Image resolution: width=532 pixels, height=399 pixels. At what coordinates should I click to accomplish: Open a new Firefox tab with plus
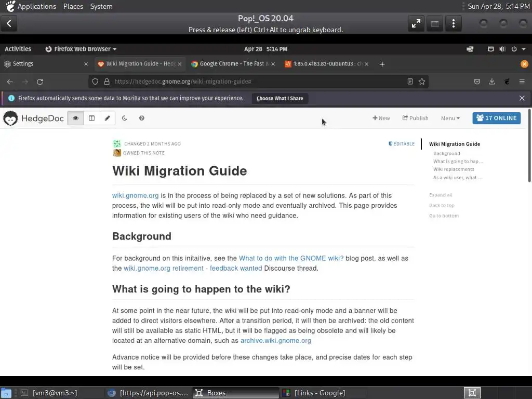click(382, 64)
